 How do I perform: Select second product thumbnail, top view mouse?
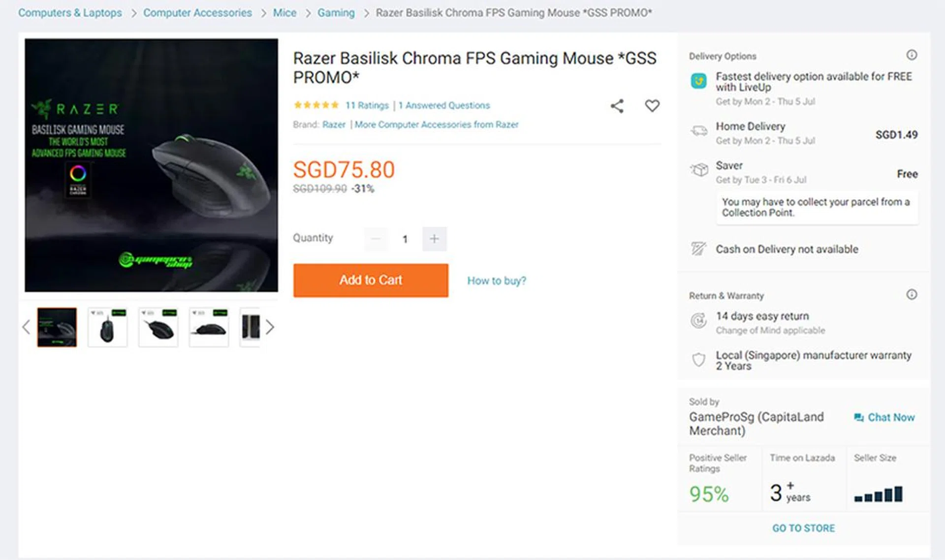pos(107,327)
